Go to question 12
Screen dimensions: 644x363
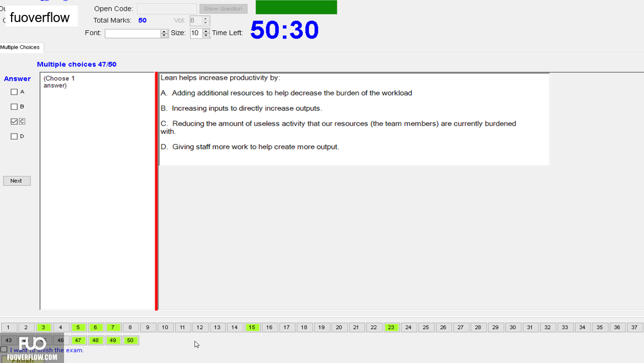(200, 327)
